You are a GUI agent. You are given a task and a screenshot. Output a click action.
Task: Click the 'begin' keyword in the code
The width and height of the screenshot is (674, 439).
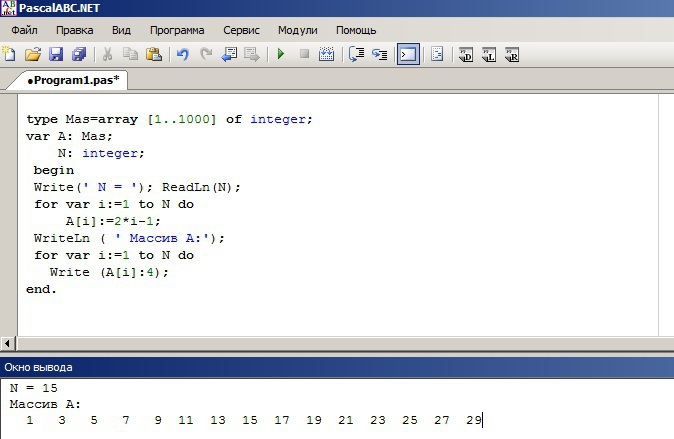[x=54, y=170]
